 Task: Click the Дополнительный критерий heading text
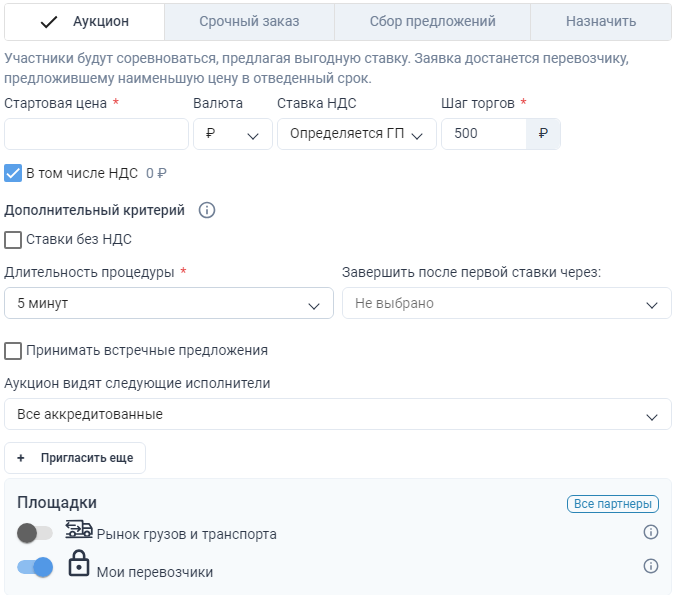coord(94,210)
